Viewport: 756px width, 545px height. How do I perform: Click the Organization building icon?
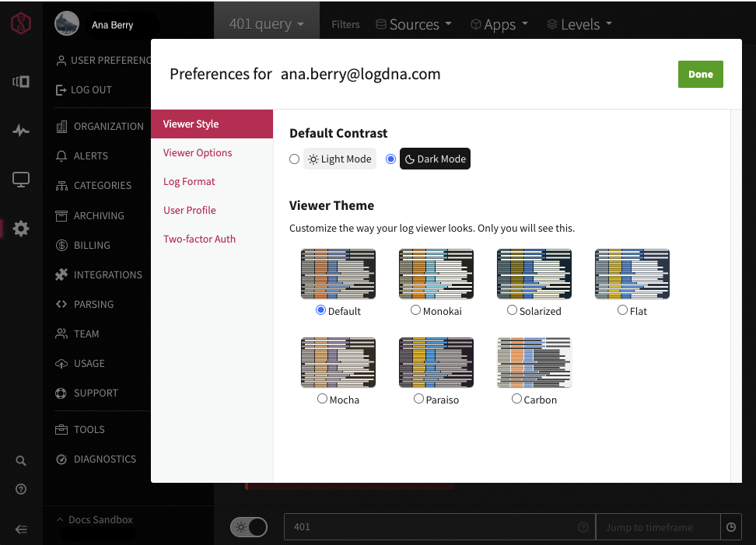(x=61, y=127)
